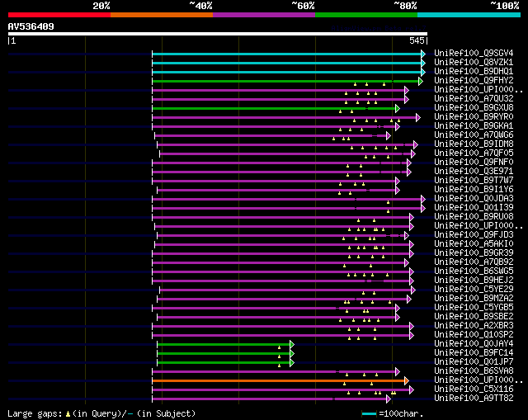This screenshot has width=528, height=420.
Task: Click the arrowhead ending the B9FC14 bar
Action: point(292,354)
